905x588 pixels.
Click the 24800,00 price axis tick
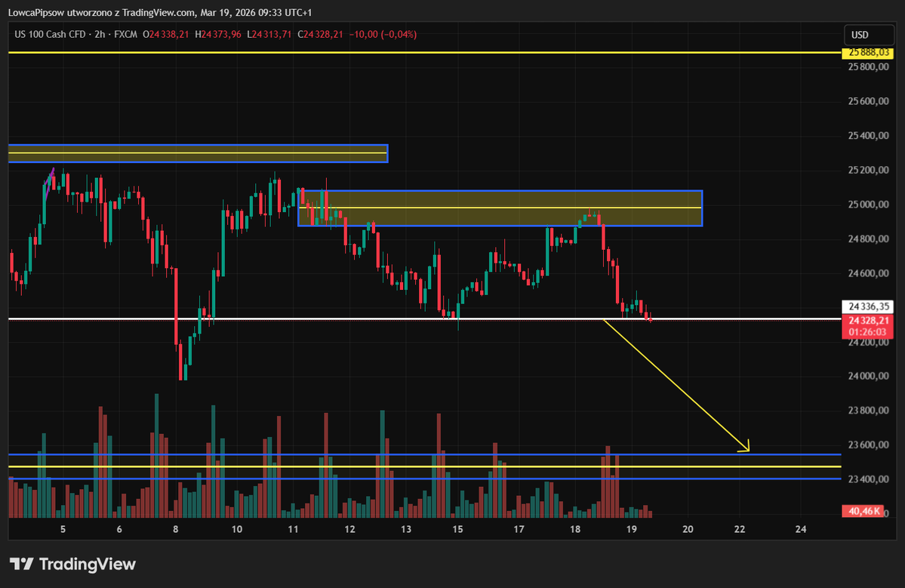(x=868, y=239)
